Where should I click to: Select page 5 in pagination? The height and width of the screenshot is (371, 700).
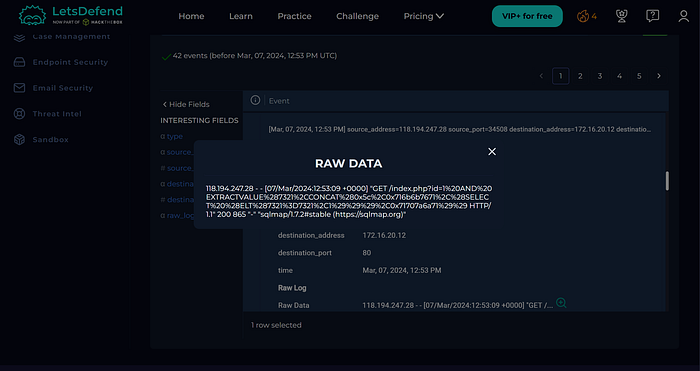point(639,76)
